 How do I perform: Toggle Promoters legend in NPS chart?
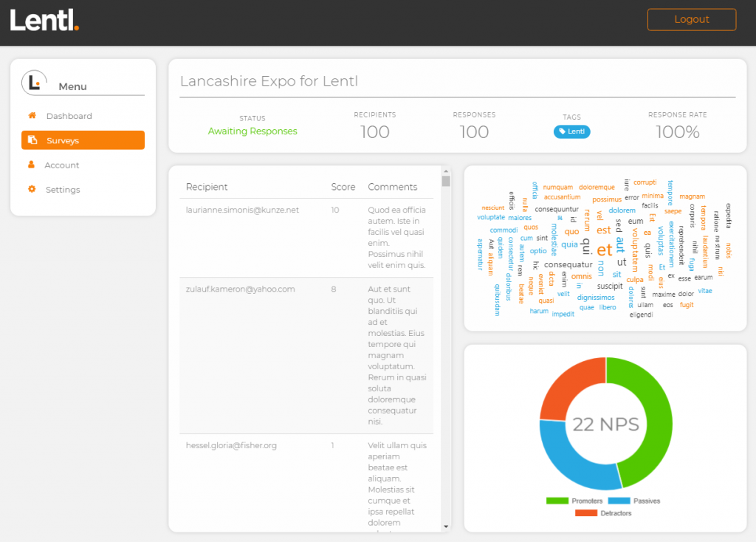[563, 501]
